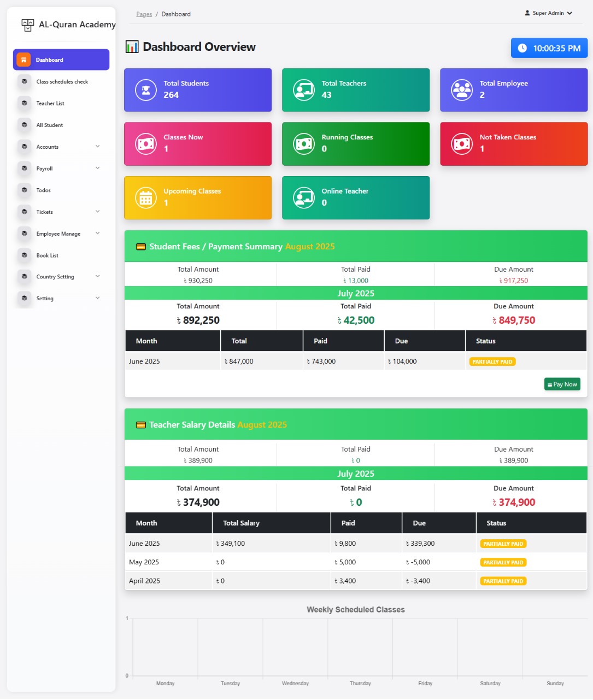Click the teacher icon on Online Teacher card
The height and width of the screenshot is (700, 593).
[303, 198]
